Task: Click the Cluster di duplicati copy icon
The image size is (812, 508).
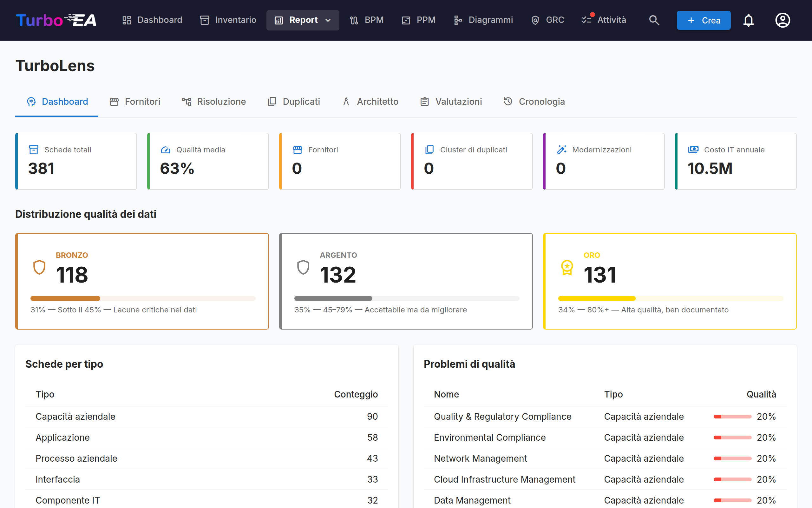Action: tap(429, 150)
